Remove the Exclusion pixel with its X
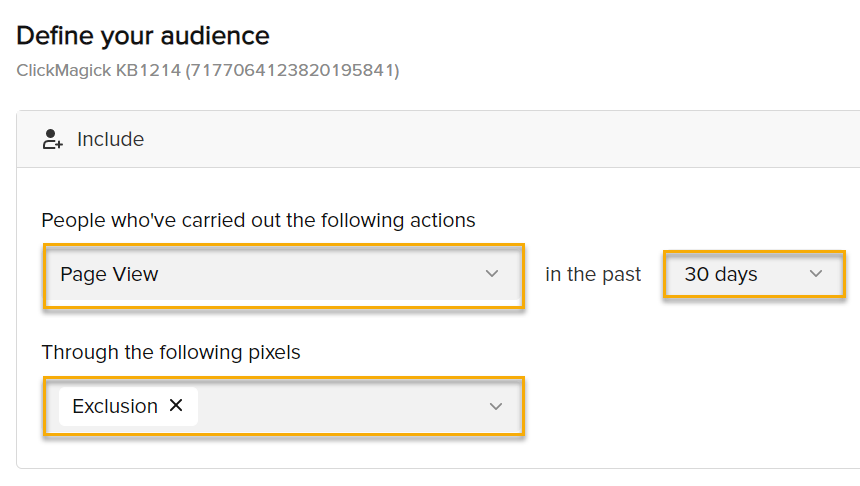The height and width of the screenshot is (486, 860). (x=176, y=406)
